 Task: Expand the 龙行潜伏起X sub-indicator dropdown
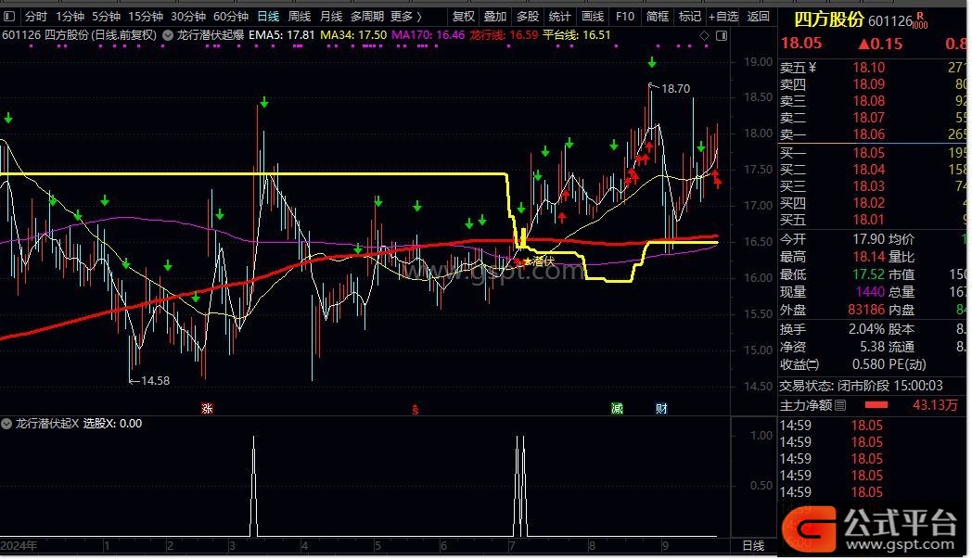click(8, 423)
